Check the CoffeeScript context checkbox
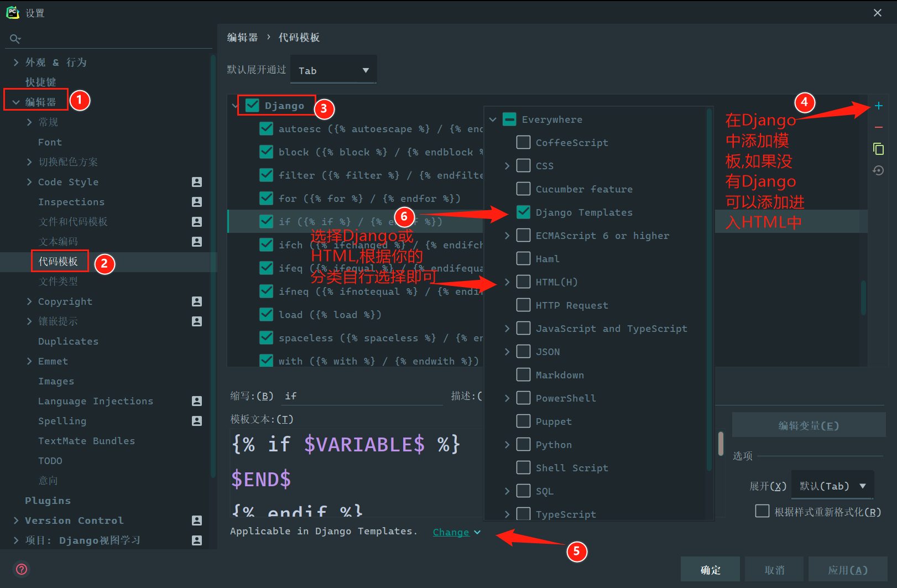 [x=523, y=143]
